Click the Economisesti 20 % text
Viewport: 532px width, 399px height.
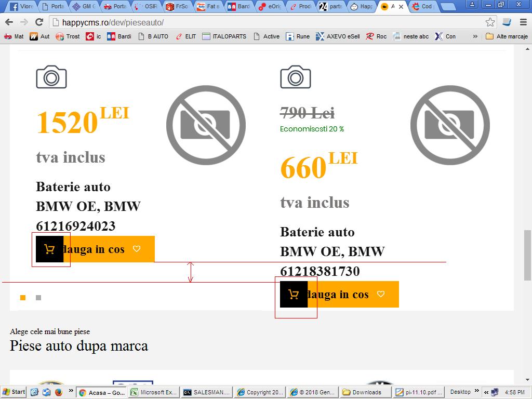coord(312,129)
